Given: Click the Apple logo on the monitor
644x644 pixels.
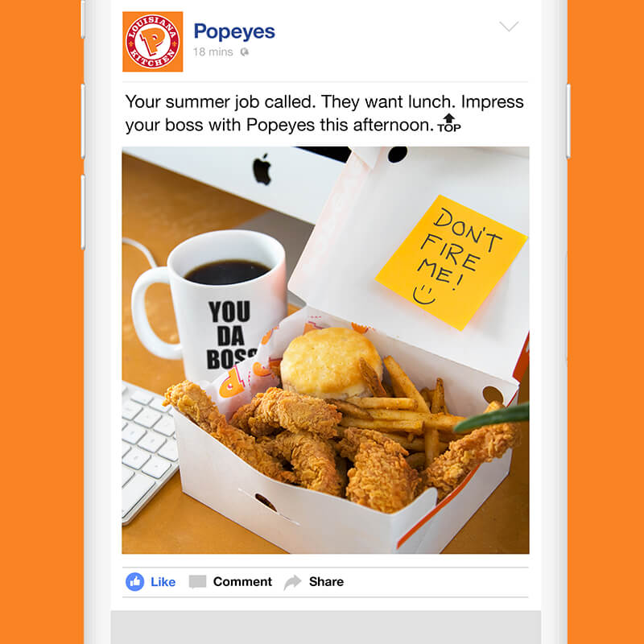Looking at the screenshot, I should (x=262, y=169).
